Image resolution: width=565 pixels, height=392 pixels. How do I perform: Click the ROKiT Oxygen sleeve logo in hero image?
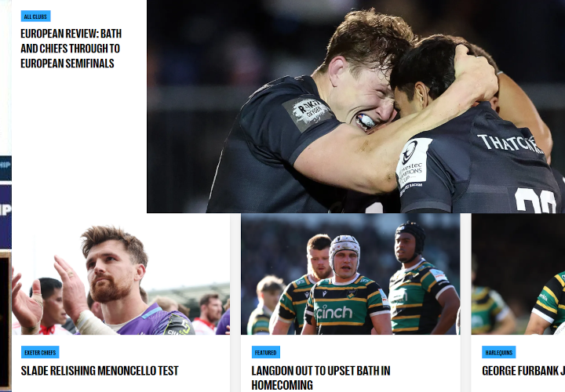(308, 112)
